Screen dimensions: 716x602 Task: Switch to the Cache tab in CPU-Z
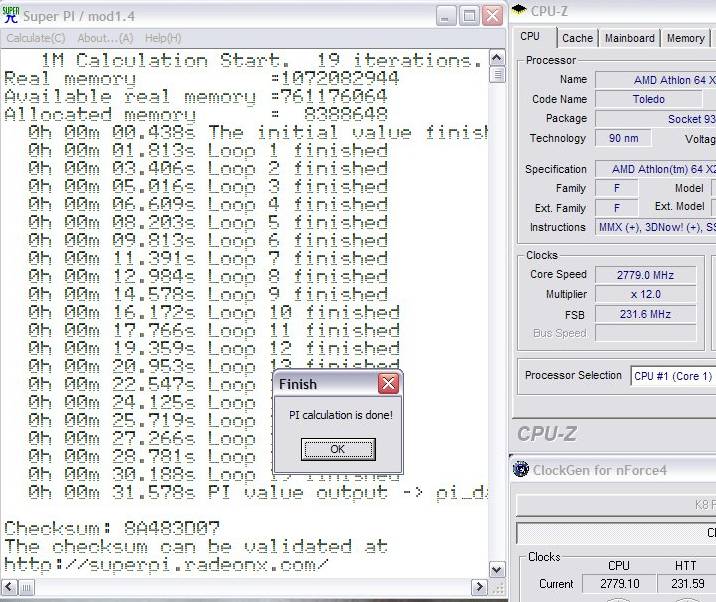point(577,38)
